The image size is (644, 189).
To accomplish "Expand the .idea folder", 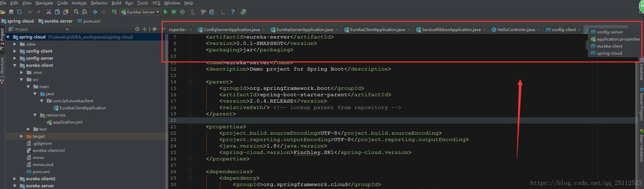I will tap(15, 44).
